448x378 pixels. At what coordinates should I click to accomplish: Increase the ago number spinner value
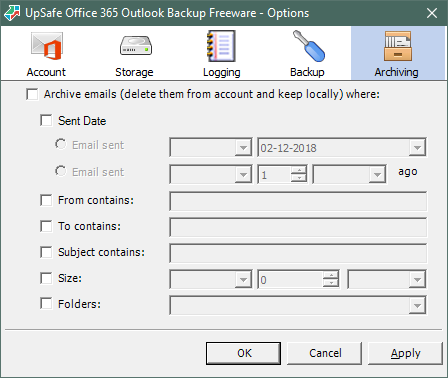[x=299, y=170]
